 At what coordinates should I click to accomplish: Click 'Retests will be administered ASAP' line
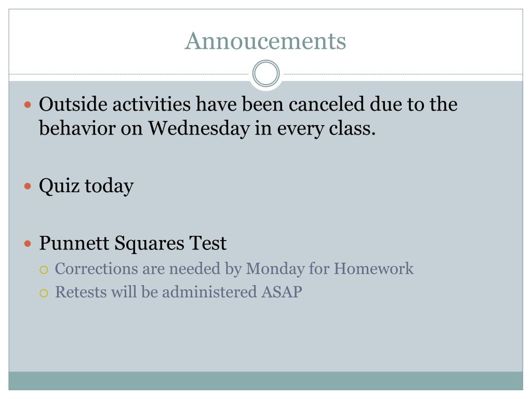[179, 292]
